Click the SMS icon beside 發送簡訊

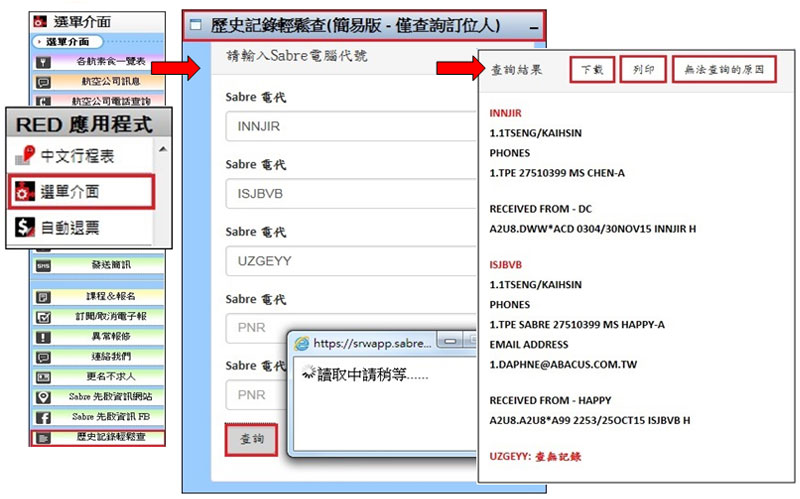click(43, 266)
